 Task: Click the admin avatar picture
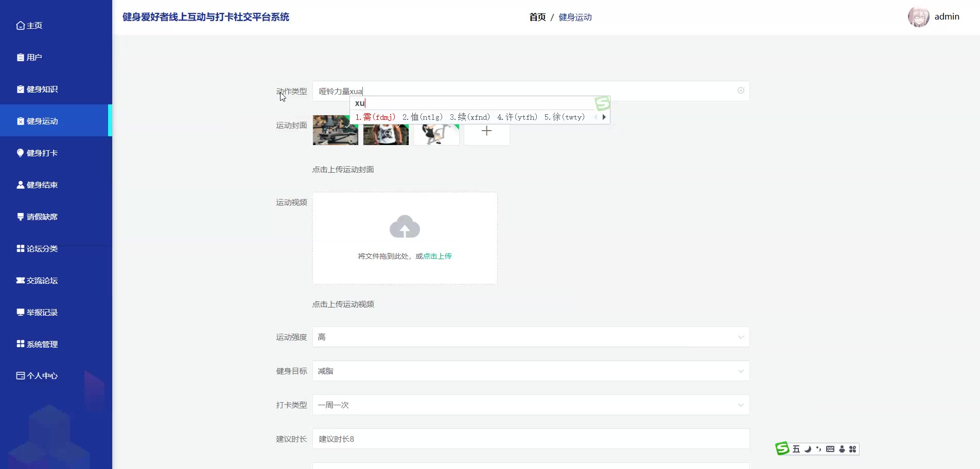click(x=919, y=17)
